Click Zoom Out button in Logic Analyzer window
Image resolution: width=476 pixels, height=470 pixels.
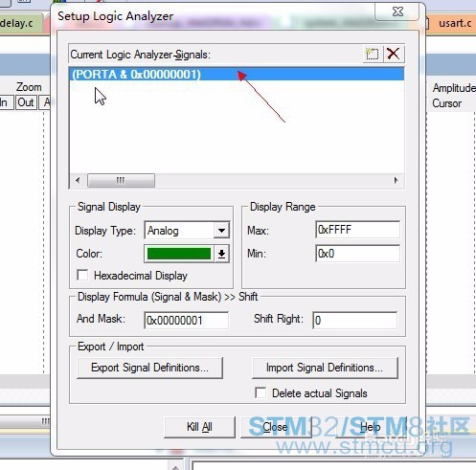click(26, 102)
